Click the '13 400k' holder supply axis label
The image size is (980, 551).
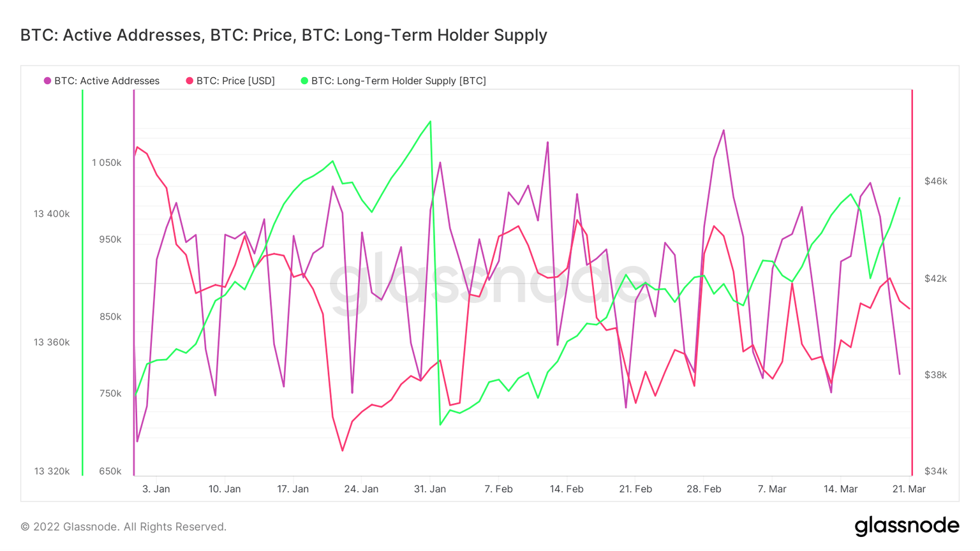click(52, 214)
